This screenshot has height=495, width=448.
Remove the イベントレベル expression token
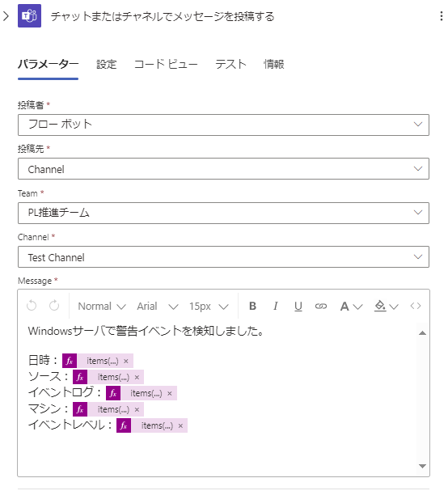pyautogui.click(x=180, y=426)
